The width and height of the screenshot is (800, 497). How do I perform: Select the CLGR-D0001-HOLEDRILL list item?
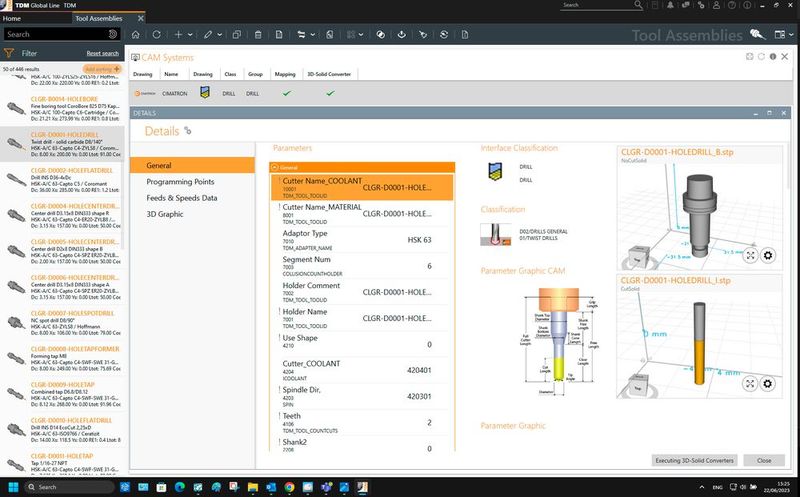[x=62, y=144]
